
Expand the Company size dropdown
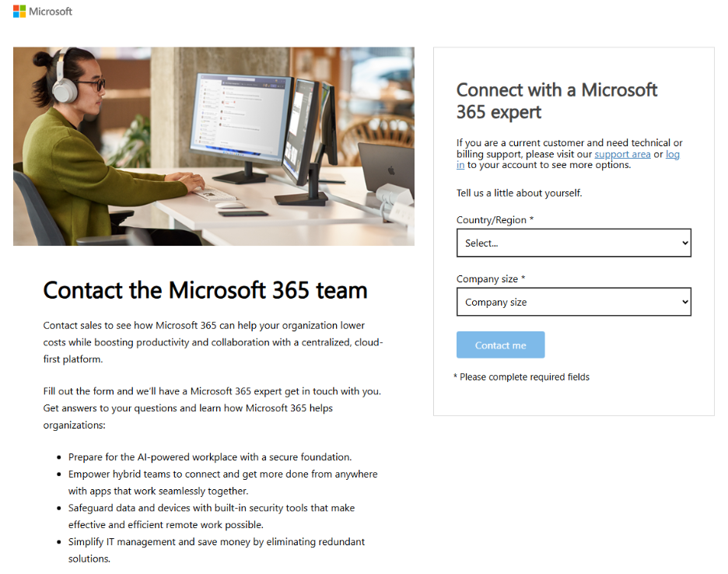tap(573, 302)
